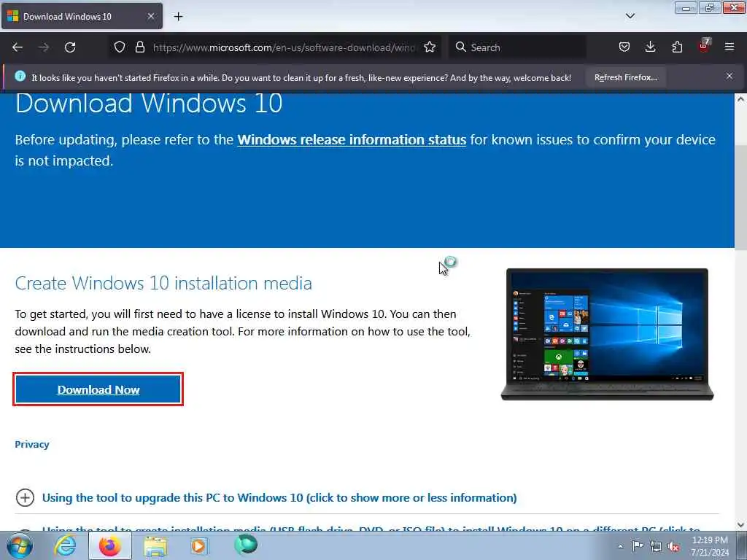Image resolution: width=747 pixels, height=560 pixels.
Task: Focus the Search box
Action: (x=517, y=47)
